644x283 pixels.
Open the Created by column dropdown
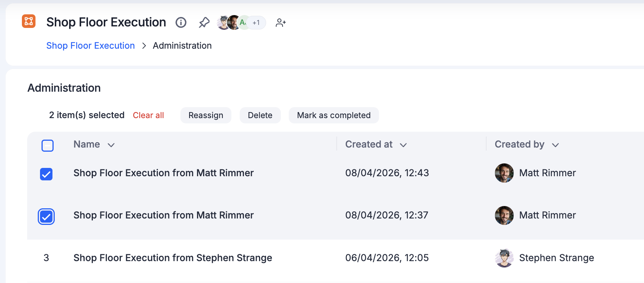(555, 145)
